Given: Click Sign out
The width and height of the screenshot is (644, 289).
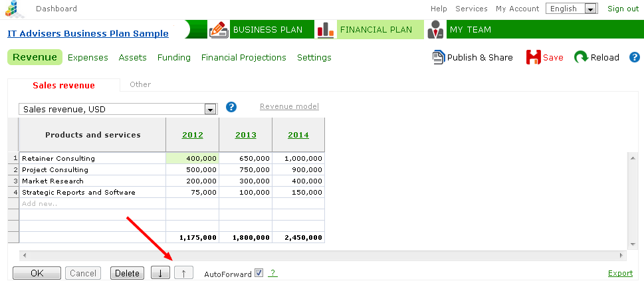Looking at the screenshot, I should [623, 9].
